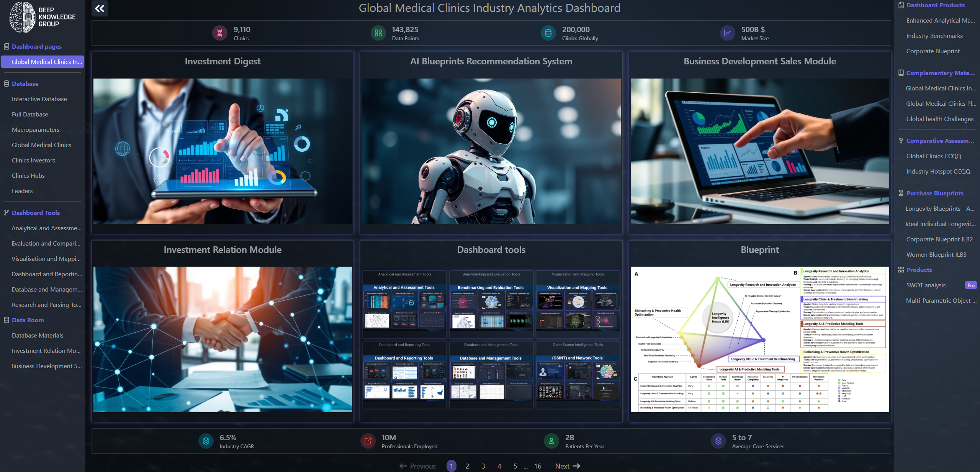Select Clinics Investors in sidebar

33,160
